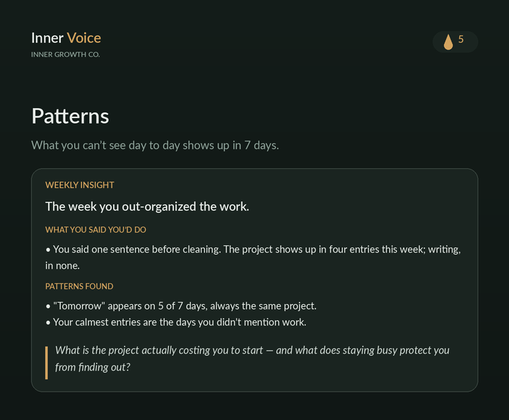Viewport: 509px width, 420px height.
Task: Click the number 5 beside the drop
Action: point(461,40)
